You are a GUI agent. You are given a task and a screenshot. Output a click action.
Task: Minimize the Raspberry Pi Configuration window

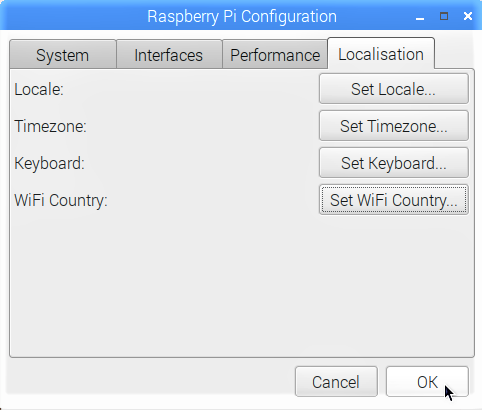click(x=420, y=17)
